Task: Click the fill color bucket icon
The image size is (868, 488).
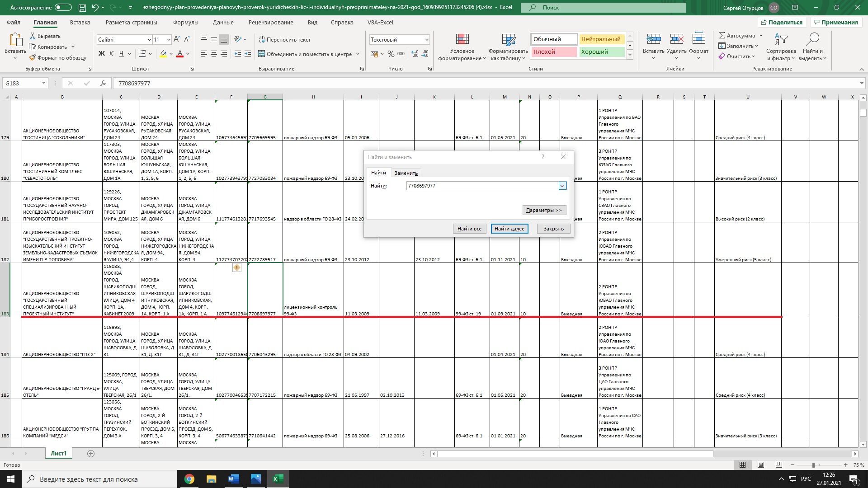Action: click(x=163, y=54)
